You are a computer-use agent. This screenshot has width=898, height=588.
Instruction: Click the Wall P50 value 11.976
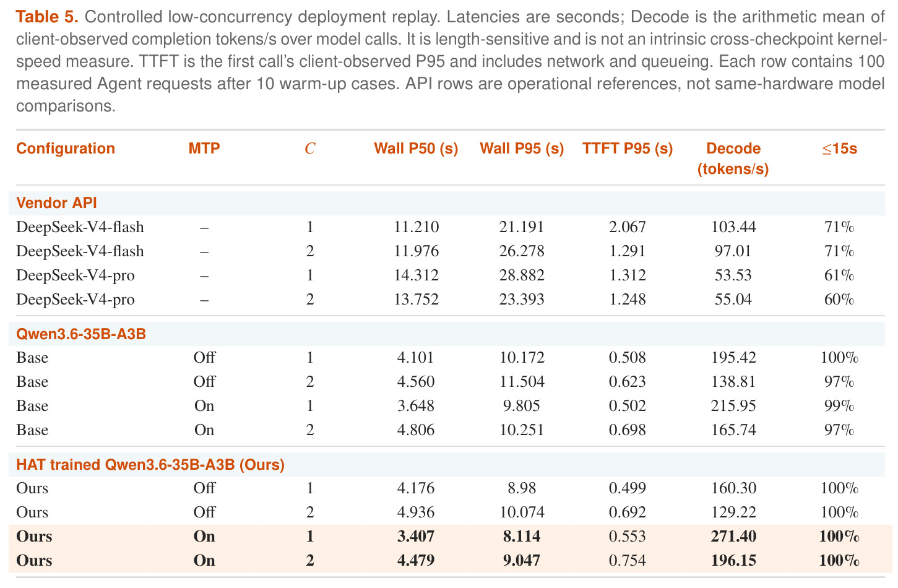[x=416, y=251]
